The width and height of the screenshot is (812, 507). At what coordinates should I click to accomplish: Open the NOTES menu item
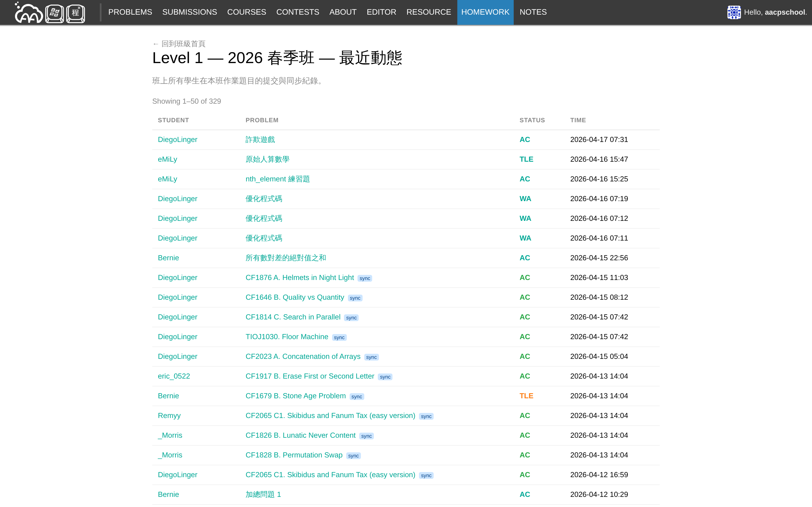(x=533, y=12)
